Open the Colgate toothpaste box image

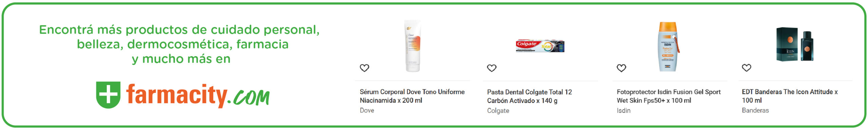[540, 46]
